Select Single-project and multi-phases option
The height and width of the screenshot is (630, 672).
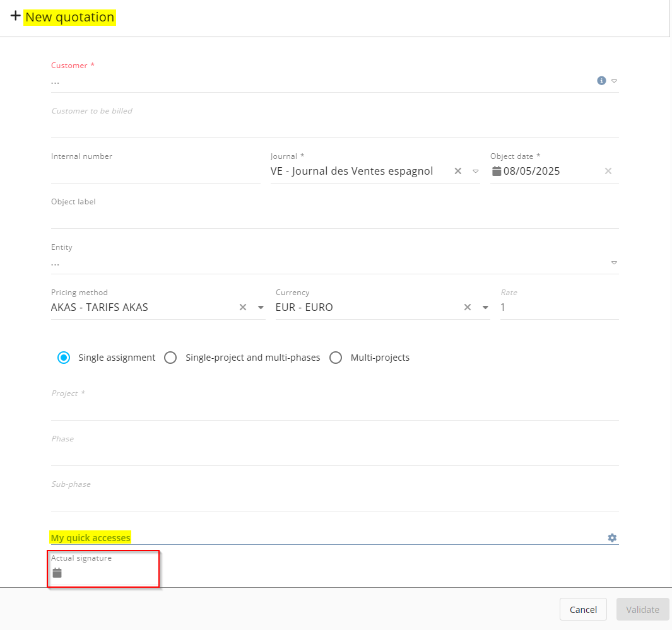click(170, 358)
